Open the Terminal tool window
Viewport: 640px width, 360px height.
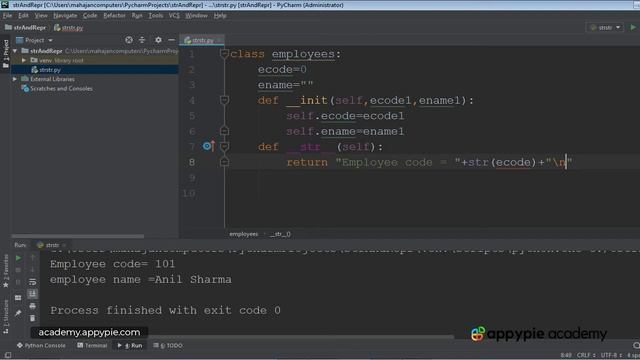pos(92,345)
